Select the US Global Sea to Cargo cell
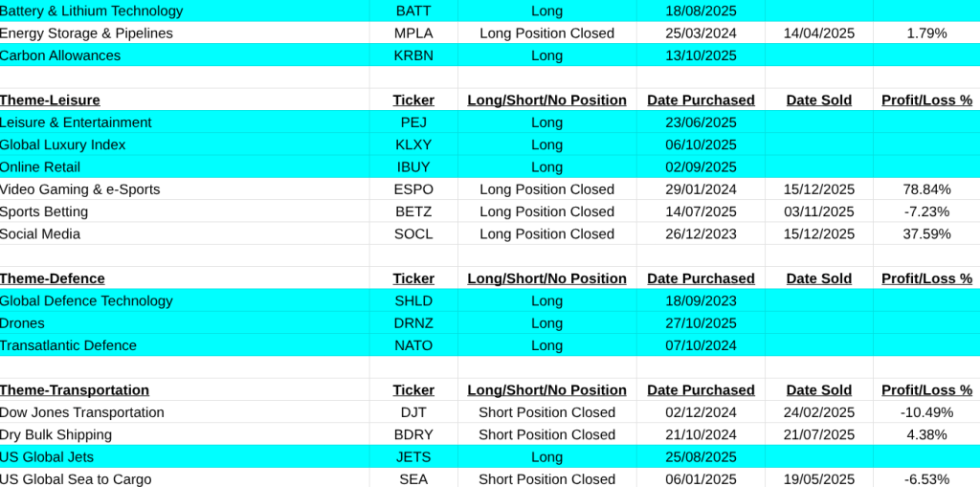 tap(76, 478)
